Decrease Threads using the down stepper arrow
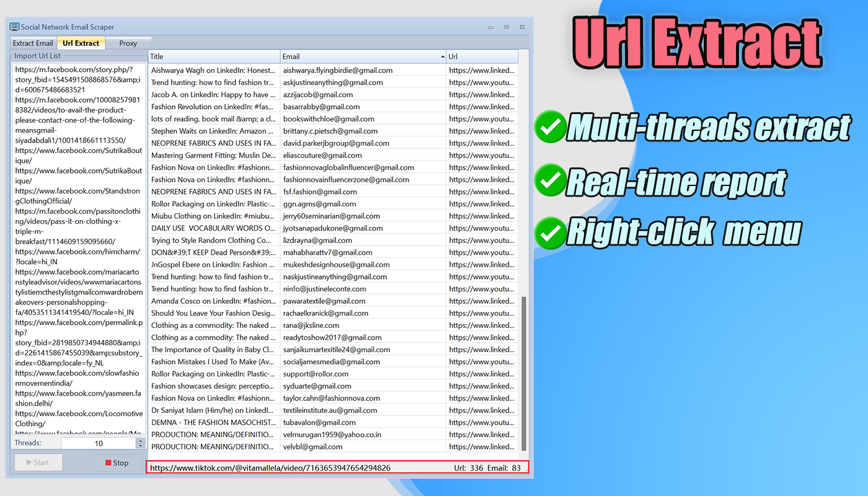 (141, 446)
